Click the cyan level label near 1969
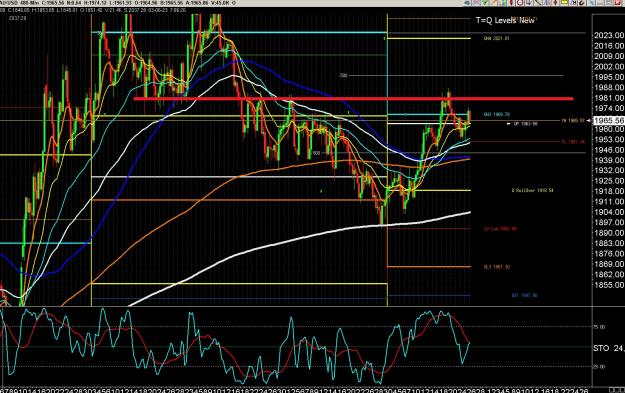 [497, 114]
